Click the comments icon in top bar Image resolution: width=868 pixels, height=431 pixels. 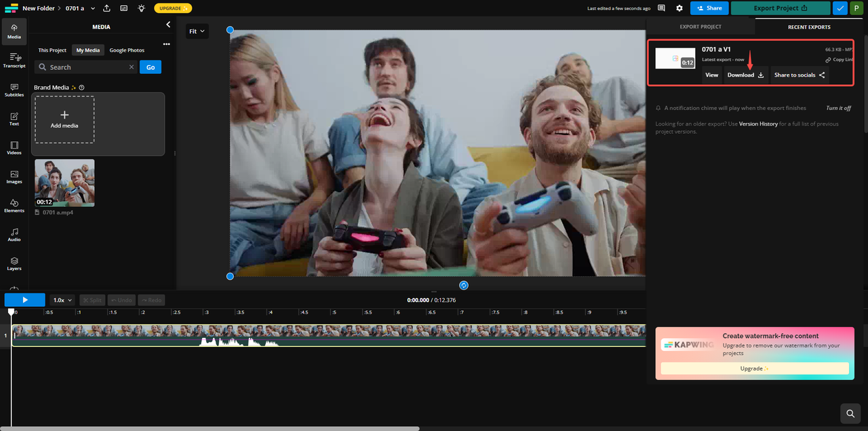661,8
